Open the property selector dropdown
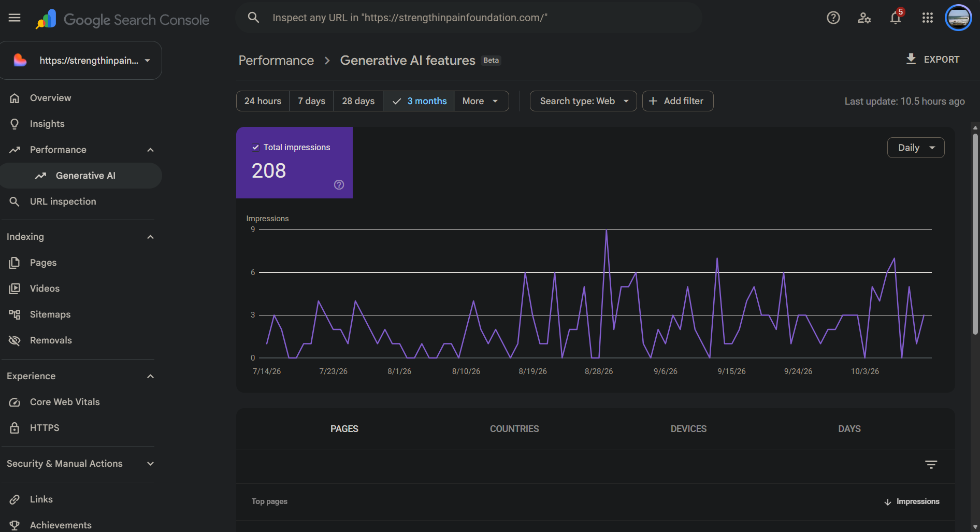The width and height of the screenshot is (980, 532). [81, 61]
